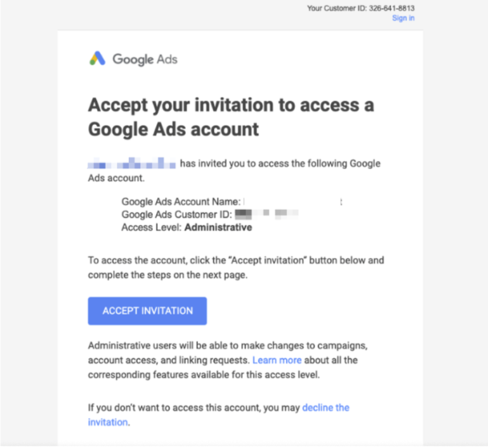Image resolution: width=488 pixels, height=448 pixels.
Task: Click the blurred inviter name
Action: pyautogui.click(x=131, y=163)
